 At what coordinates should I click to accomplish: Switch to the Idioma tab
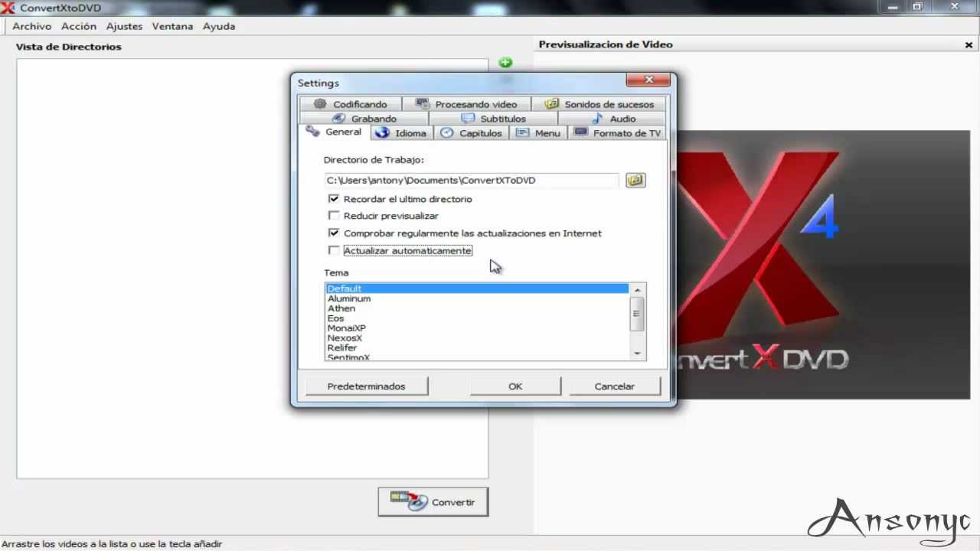pos(402,132)
